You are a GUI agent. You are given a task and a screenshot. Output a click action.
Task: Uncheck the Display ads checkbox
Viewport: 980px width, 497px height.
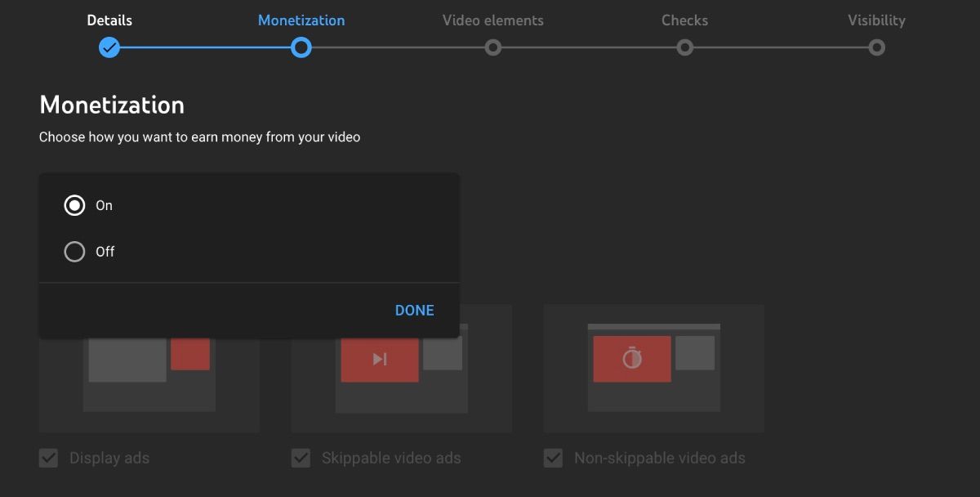click(48, 458)
